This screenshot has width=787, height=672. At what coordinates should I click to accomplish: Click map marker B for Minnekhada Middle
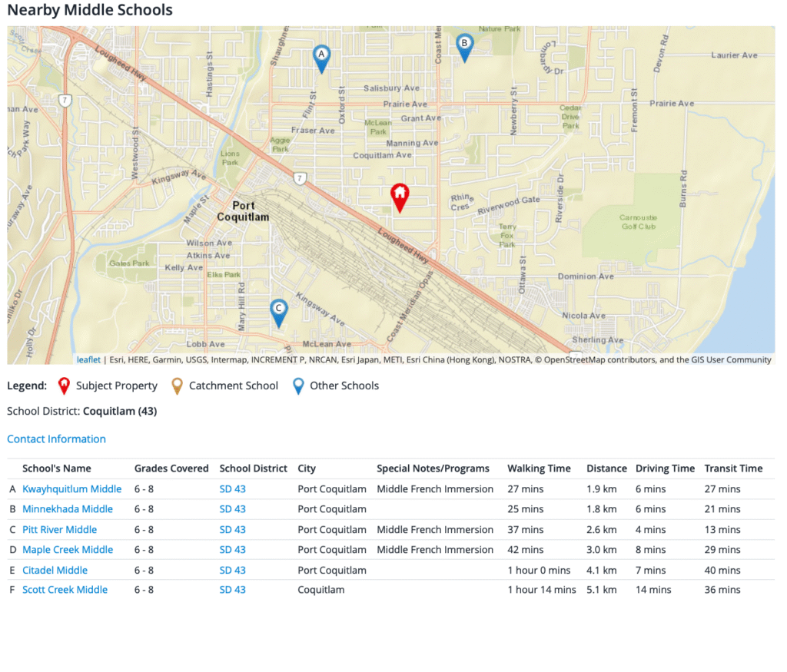463,45
